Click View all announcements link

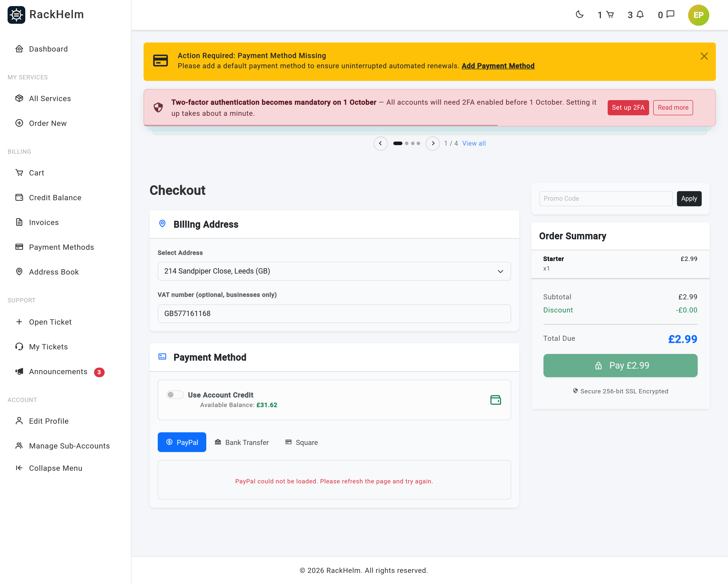(474, 143)
